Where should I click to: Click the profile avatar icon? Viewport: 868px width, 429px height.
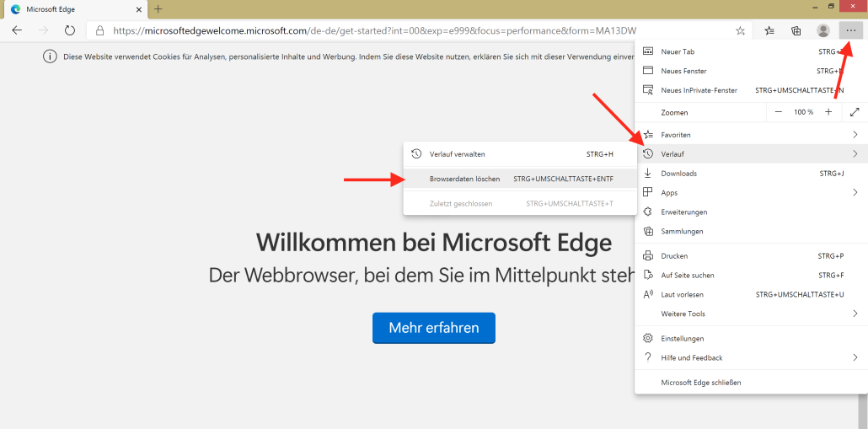pos(823,30)
